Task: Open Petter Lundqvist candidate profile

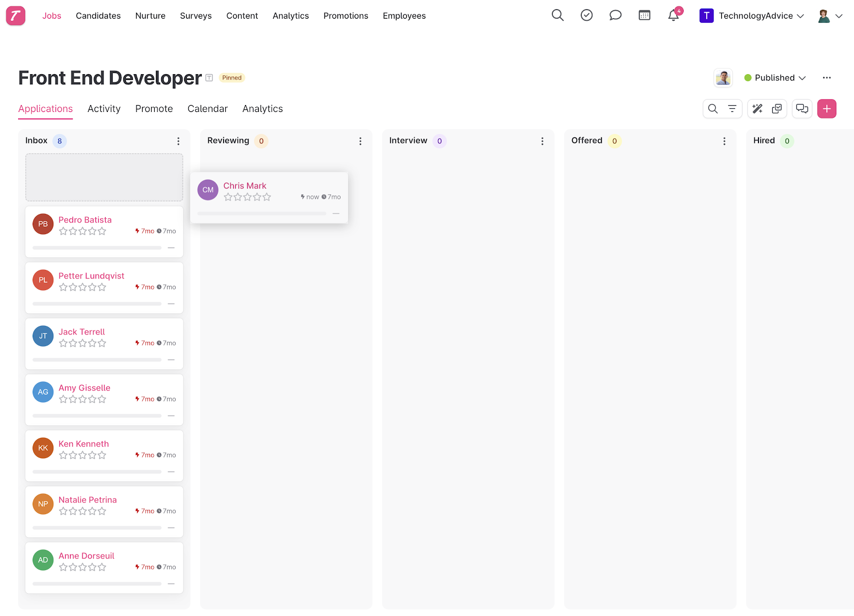Action: (x=91, y=276)
